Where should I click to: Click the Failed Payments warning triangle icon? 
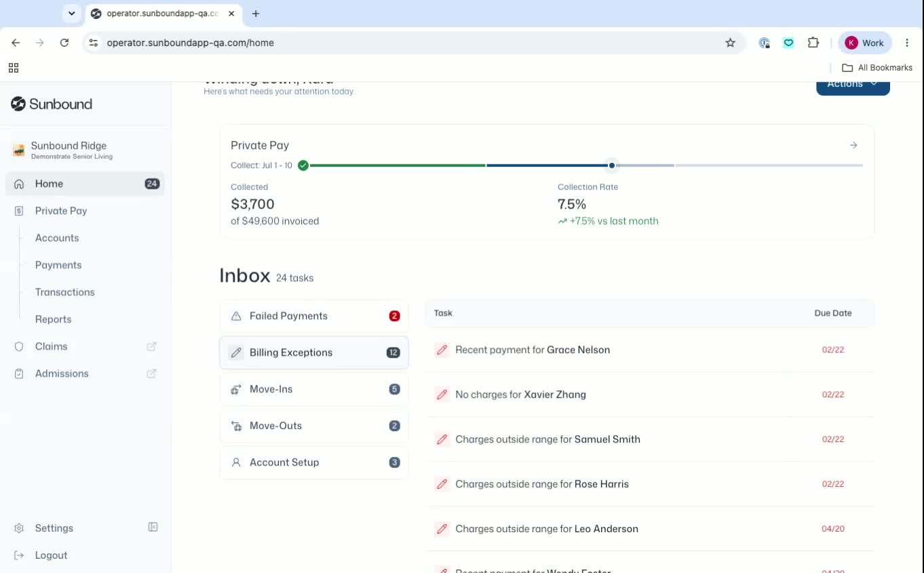(236, 316)
